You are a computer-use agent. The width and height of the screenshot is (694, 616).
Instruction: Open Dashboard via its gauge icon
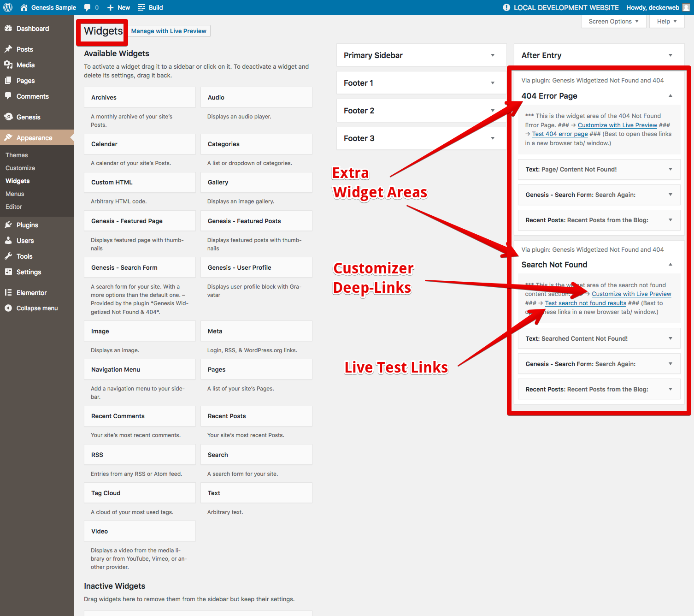[x=8, y=29]
